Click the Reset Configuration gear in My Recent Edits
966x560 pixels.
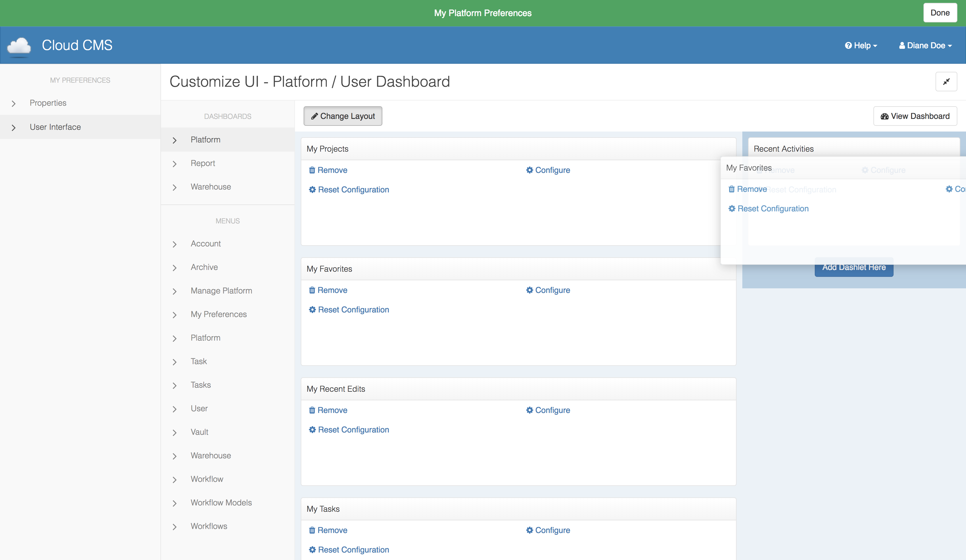tap(313, 430)
